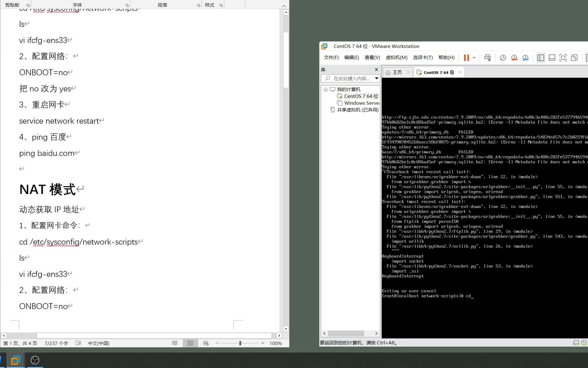Adjust the Word zoom slider handle
The width and height of the screenshot is (588, 368).
click(x=240, y=343)
